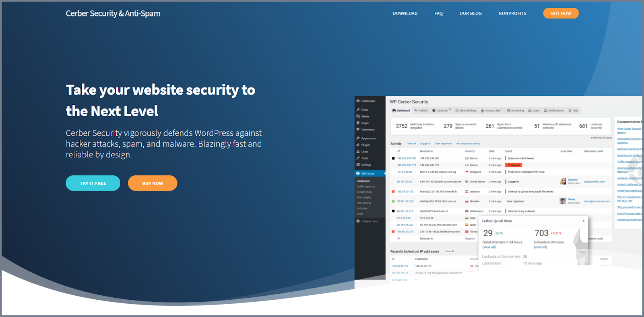Click view all under lockouts in 24 hours
This screenshot has width=644, height=317.
(x=541, y=247)
